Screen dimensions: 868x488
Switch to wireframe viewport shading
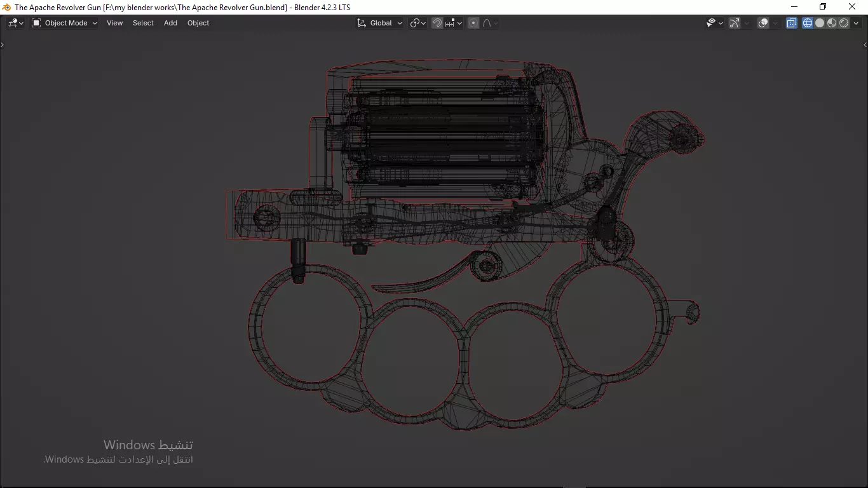point(808,23)
